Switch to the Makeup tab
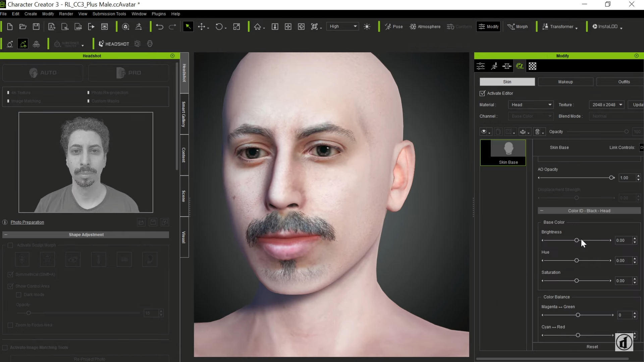This screenshot has width=644, height=362. click(566, 82)
